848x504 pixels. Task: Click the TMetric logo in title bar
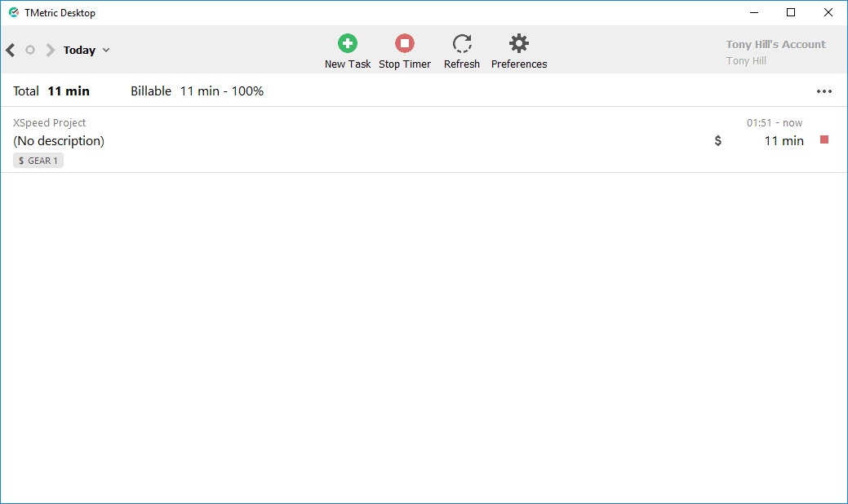point(14,12)
